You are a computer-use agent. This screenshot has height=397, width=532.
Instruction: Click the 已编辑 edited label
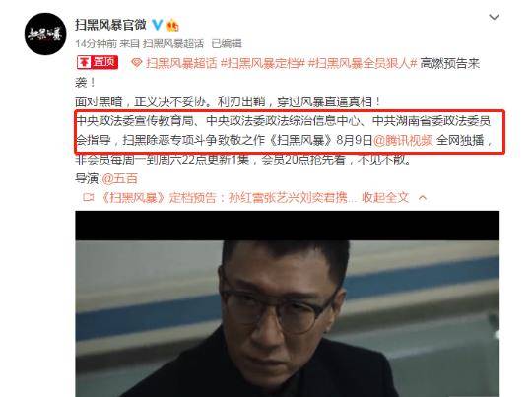[x=227, y=43]
